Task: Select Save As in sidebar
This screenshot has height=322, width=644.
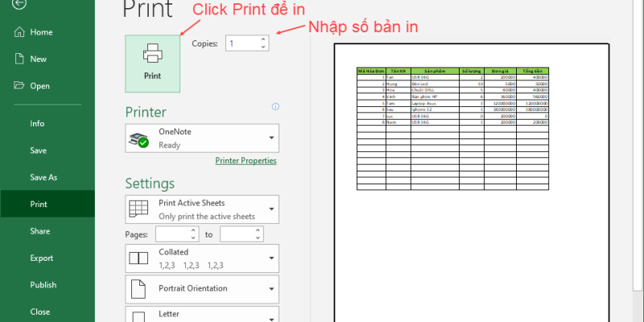Action: point(43,177)
